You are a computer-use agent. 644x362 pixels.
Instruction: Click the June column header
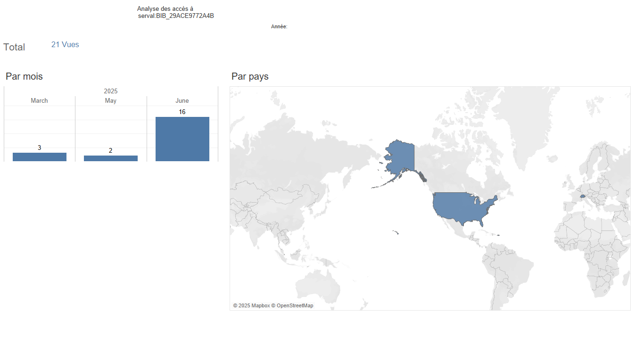pos(182,101)
